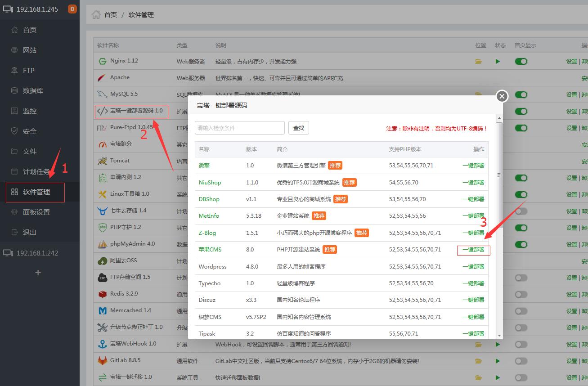Click the Nginx 1.12 logo icon
Screen dimensions: 588x386
coord(103,61)
